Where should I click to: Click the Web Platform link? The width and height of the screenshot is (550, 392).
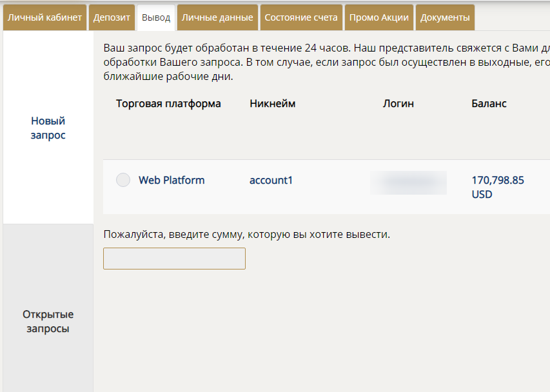[172, 180]
